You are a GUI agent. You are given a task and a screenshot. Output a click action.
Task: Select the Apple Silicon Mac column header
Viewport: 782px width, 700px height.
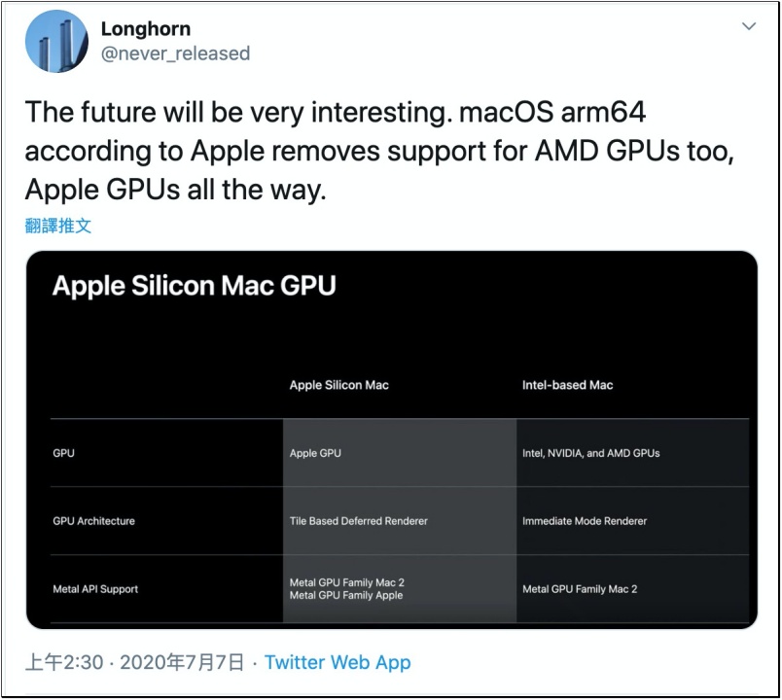[x=339, y=385]
